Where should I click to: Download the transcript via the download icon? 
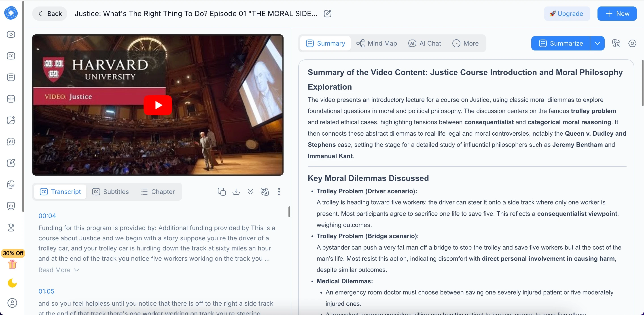pos(236,192)
